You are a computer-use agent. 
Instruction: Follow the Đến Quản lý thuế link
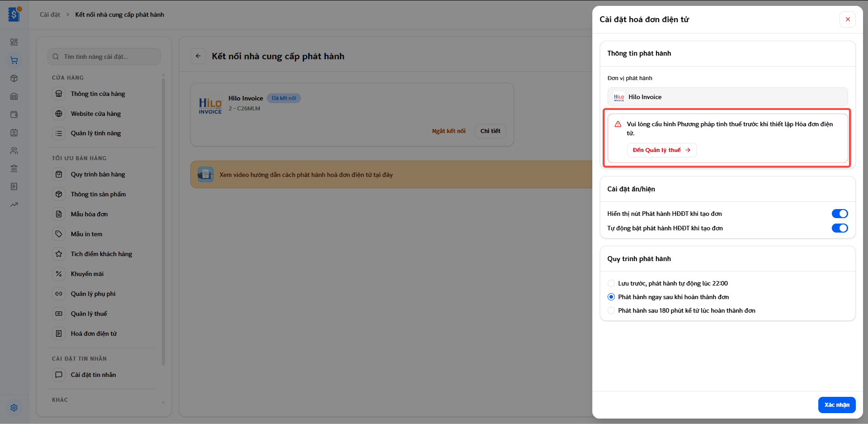661,150
